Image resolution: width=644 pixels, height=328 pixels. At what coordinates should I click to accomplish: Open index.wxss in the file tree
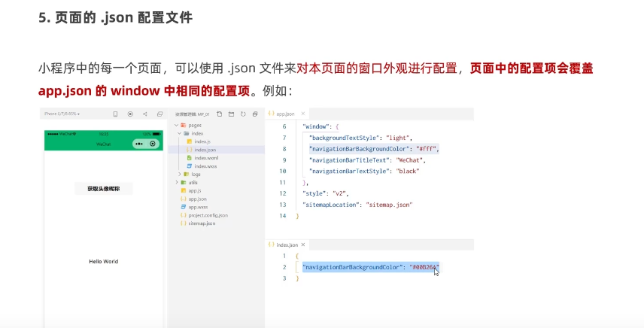tap(205, 166)
